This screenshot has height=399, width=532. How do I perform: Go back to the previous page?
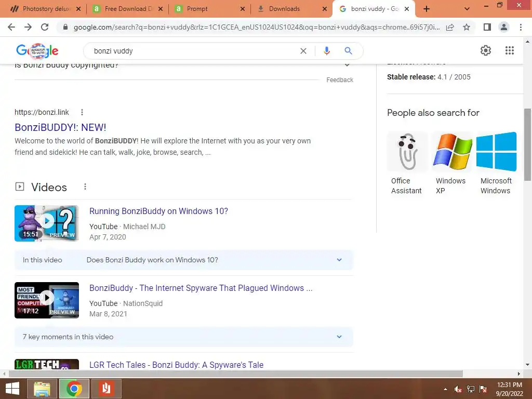[x=11, y=27]
